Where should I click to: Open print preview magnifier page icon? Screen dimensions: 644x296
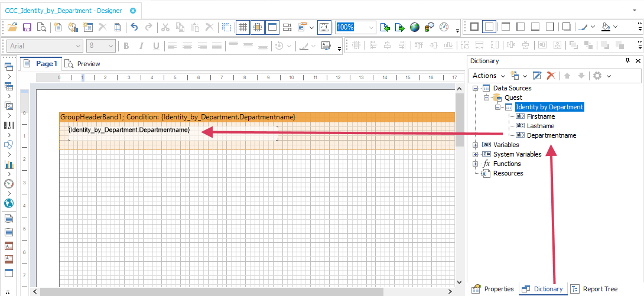click(x=41, y=28)
